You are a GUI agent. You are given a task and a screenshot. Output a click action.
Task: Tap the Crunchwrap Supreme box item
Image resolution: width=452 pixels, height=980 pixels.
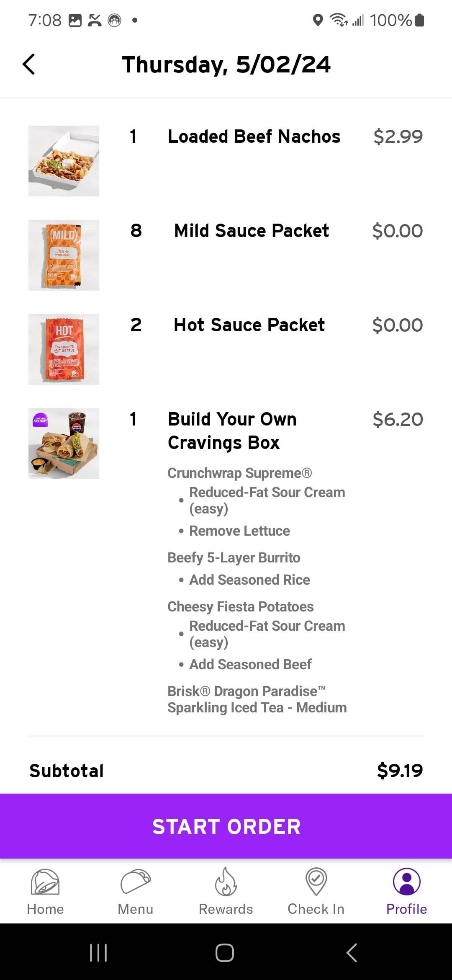coord(239,473)
